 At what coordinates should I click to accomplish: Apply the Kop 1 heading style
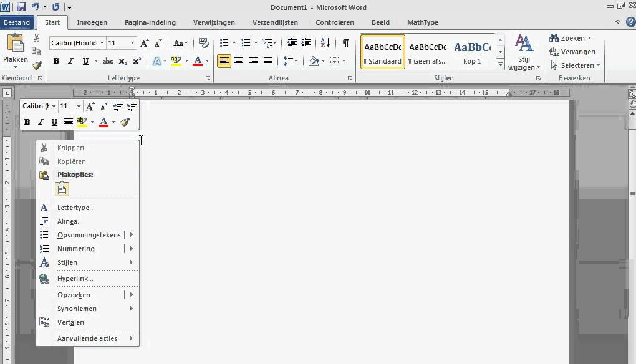[472, 52]
